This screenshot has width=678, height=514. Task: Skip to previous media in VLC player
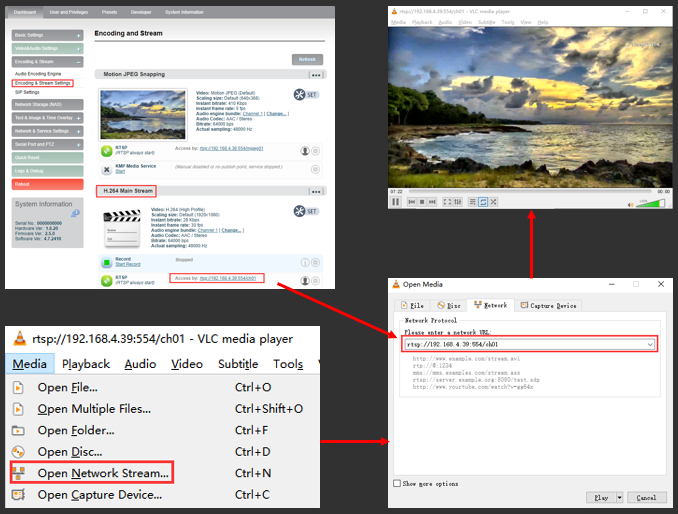tap(412, 202)
